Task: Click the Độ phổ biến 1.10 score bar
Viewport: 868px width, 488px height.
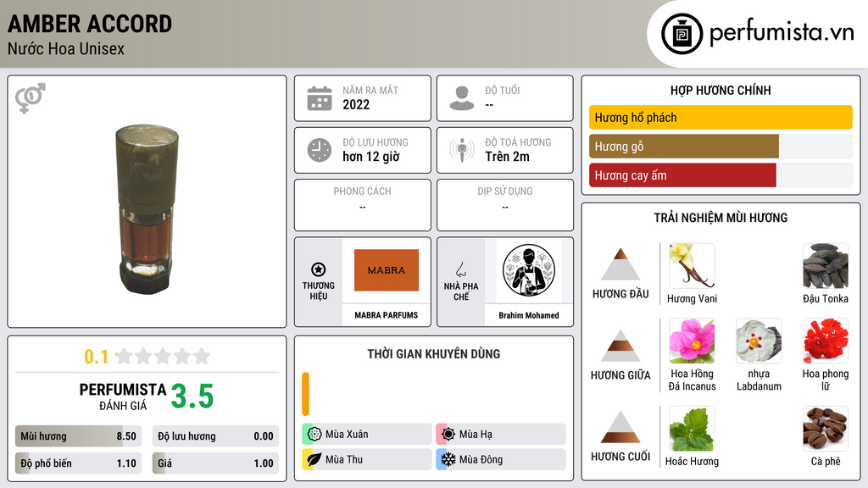Action: (x=78, y=463)
